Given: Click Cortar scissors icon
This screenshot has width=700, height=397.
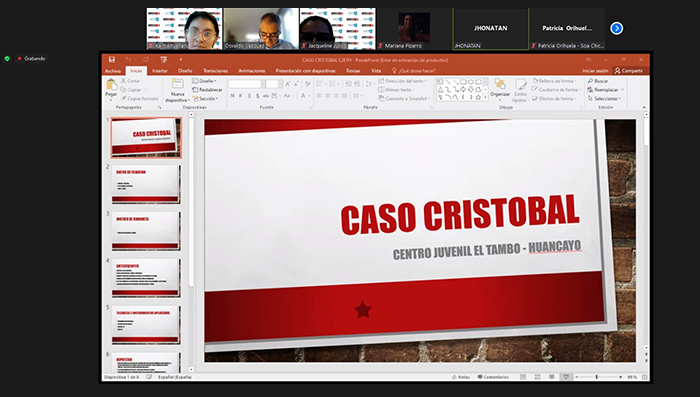Looking at the screenshot, I should pyautogui.click(x=124, y=81).
